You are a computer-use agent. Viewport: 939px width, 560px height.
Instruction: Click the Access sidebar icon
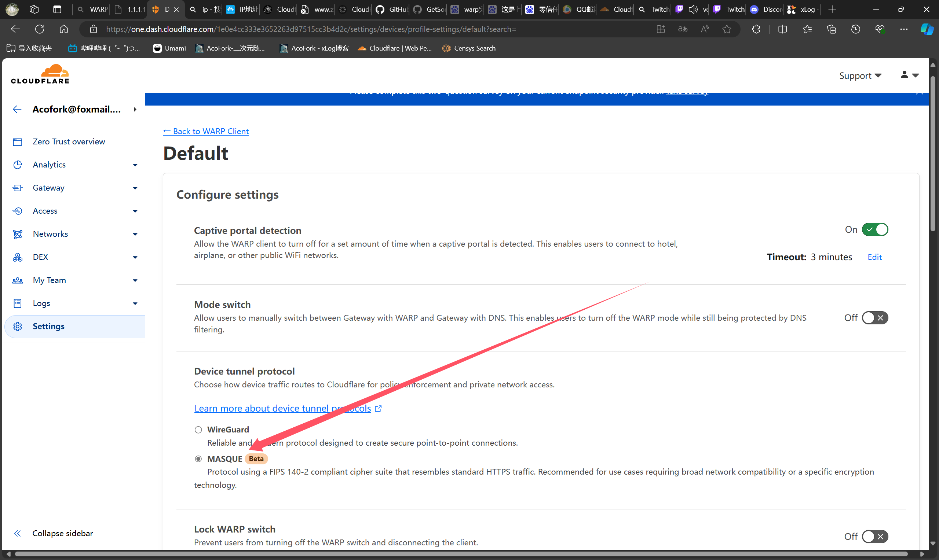pyautogui.click(x=17, y=211)
